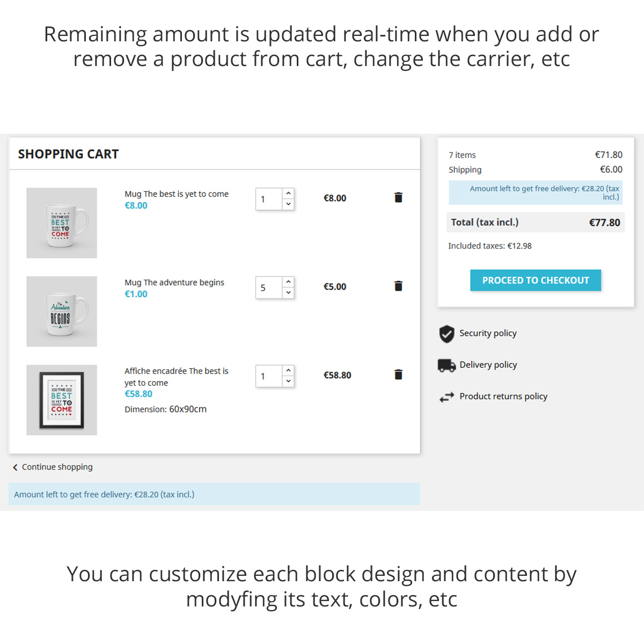
Task: Open the framed poster product thumbnail
Action: coord(62,400)
